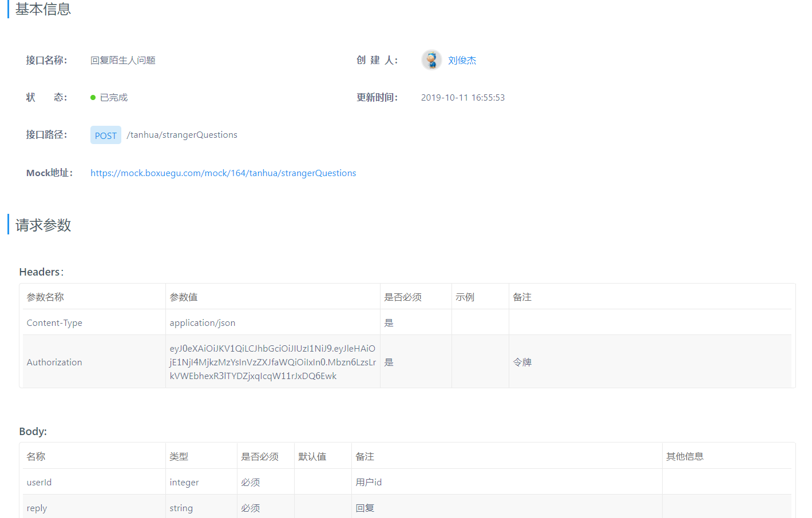The height and width of the screenshot is (518, 812).
Task: Click the reply row name cell
Action: pyautogui.click(x=94, y=507)
